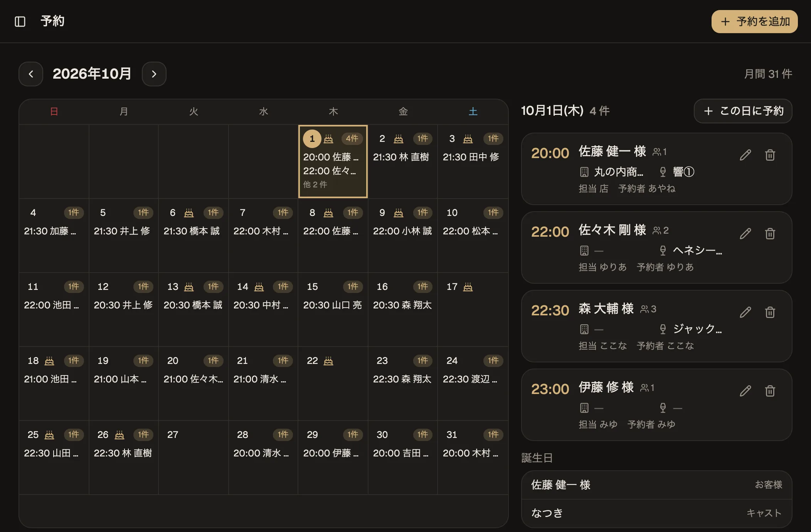Delete the 22:00 佐々木 剛 reservation
The height and width of the screenshot is (532, 811).
click(770, 234)
